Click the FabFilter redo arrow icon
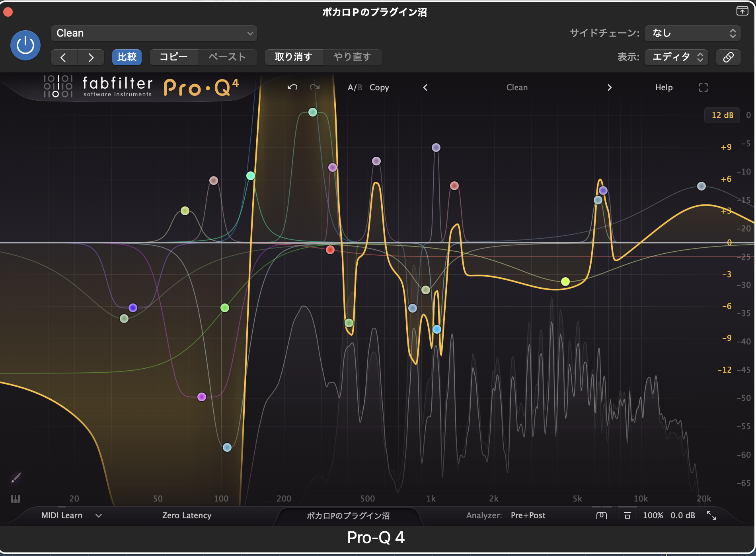The image size is (756, 556). click(x=315, y=87)
